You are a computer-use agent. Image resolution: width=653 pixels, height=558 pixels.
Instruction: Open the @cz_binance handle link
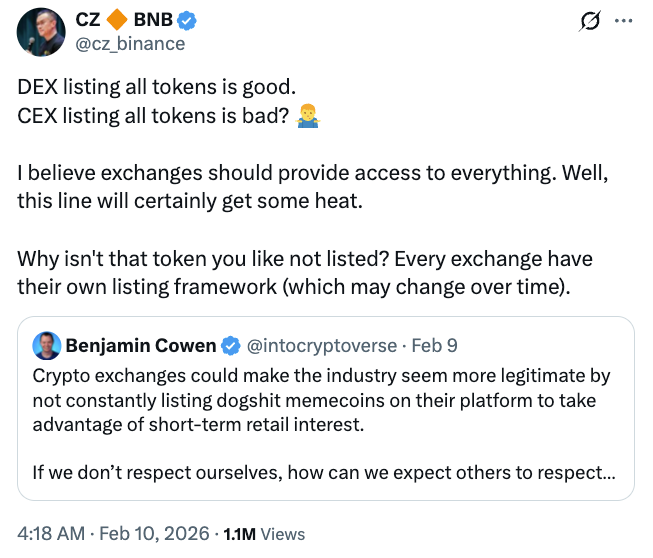[130, 43]
